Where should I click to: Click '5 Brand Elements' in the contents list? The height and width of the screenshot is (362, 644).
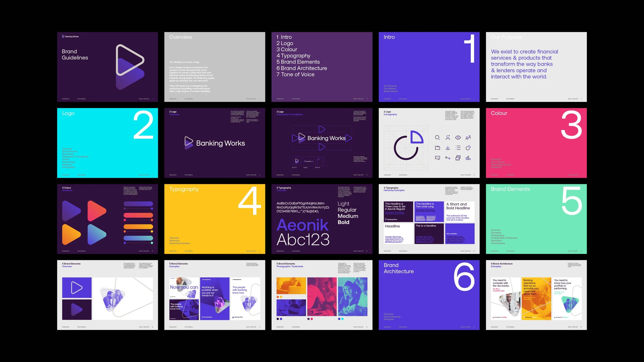[x=298, y=62]
